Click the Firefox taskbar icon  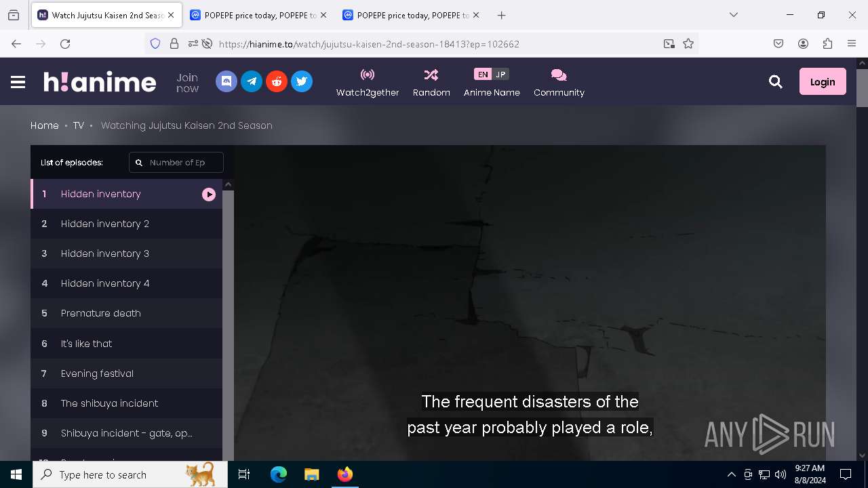[x=344, y=474]
